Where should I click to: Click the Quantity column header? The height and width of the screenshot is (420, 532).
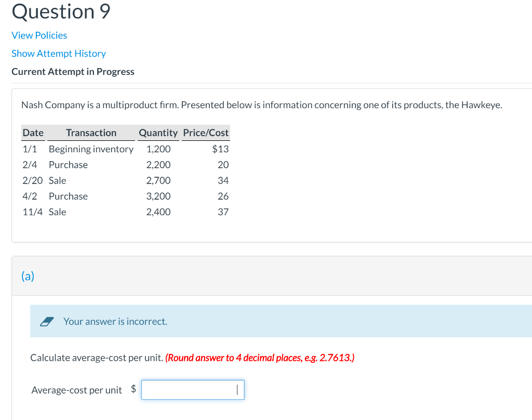click(x=158, y=133)
